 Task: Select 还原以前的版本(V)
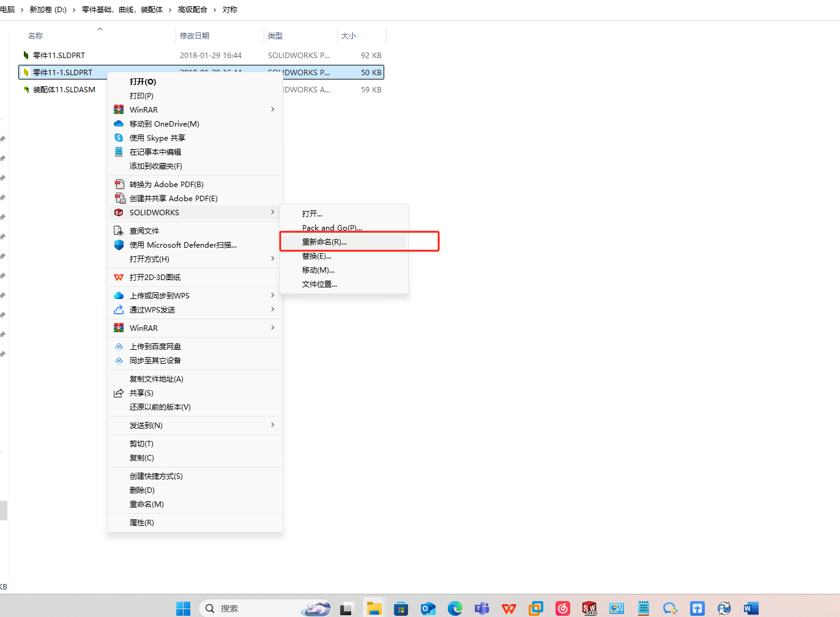point(160,407)
